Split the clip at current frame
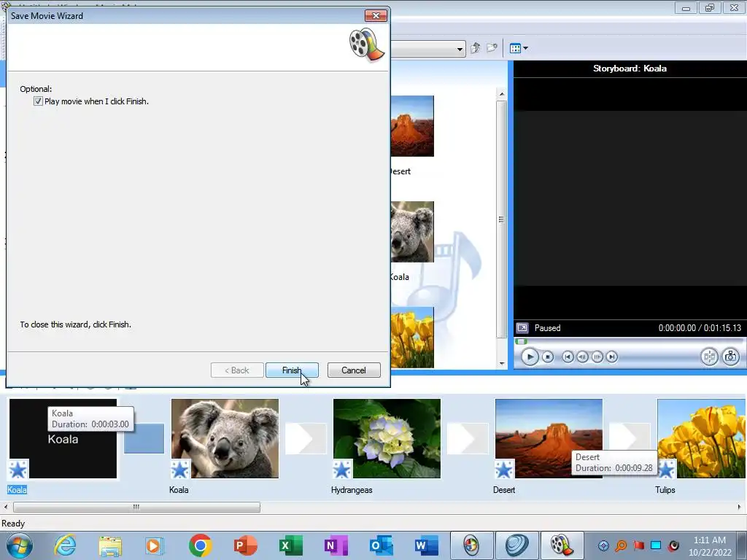This screenshot has height=560, width=747. pos(709,357)
